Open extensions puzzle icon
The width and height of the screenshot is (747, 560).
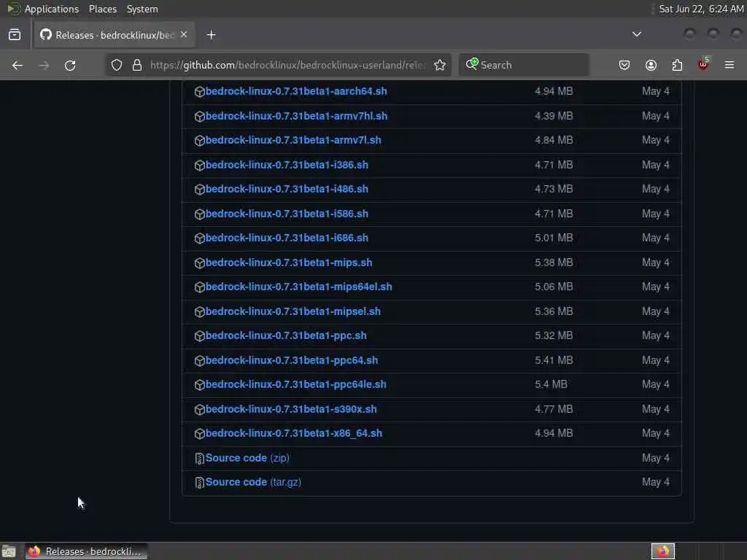click(x=677, y=65)
